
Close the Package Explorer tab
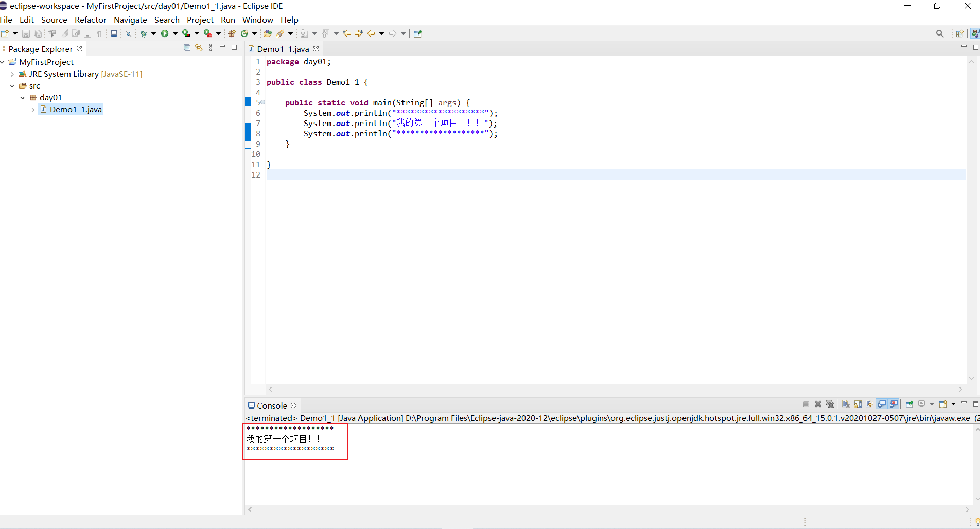(79, 49)
